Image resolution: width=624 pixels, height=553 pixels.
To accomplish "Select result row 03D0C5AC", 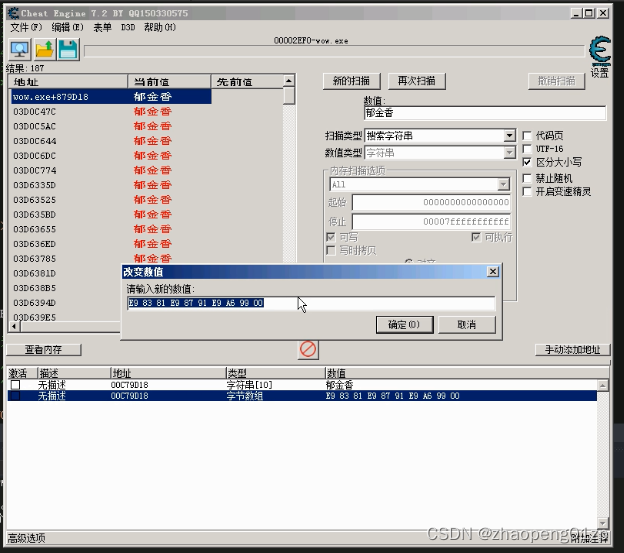I will [111, 126].
